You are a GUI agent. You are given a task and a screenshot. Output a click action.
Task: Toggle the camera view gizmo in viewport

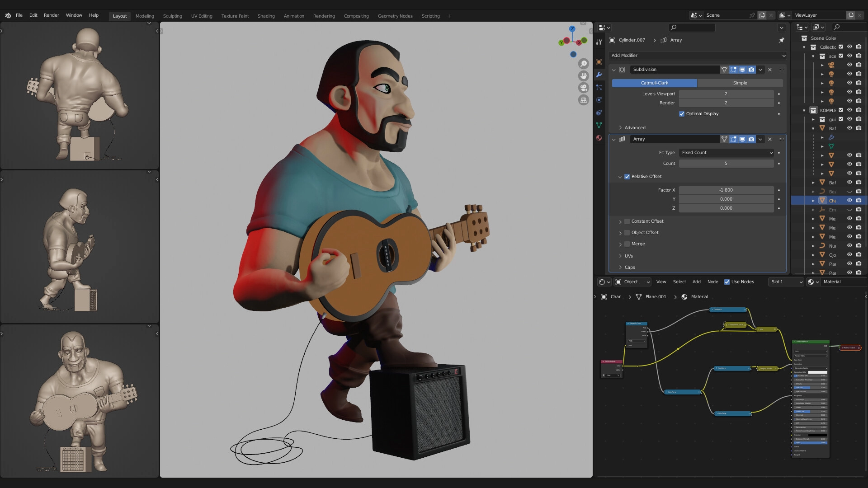[x=584, y=88]
